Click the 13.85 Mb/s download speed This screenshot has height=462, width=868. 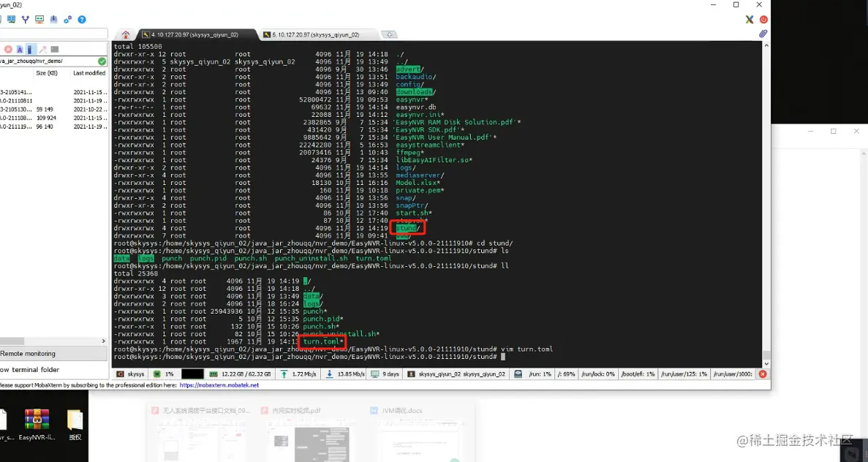pyautogui.click(x=351, y=374)
